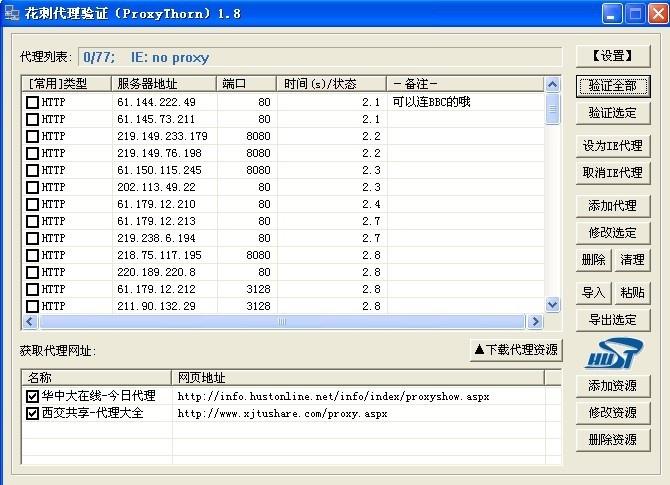
Task: Click the HUST logo icon
Action: click(x=614, y=353)
